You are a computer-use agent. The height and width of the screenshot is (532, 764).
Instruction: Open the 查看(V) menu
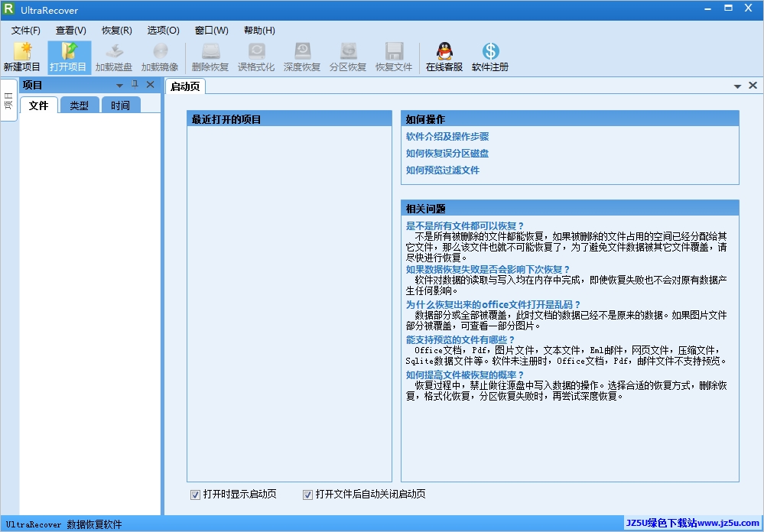point(70,31)
